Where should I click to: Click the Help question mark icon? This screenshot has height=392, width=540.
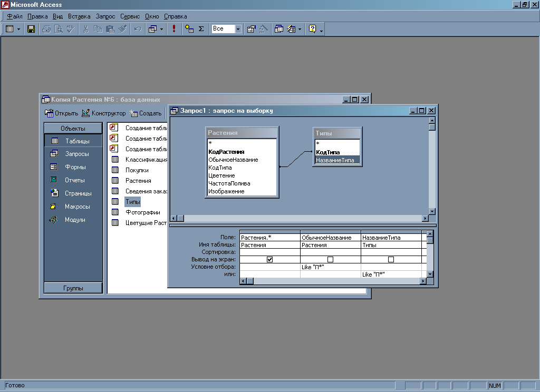[312, 29]
